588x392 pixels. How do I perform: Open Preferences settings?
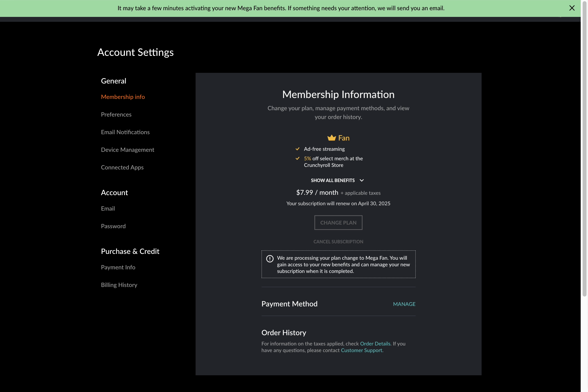[116, 114]
